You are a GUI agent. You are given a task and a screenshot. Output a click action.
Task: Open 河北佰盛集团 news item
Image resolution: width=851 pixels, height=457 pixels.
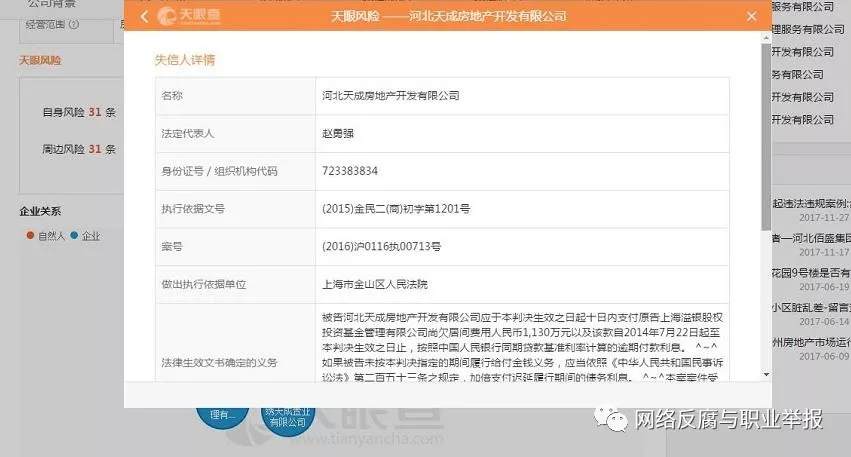(811, 244)
